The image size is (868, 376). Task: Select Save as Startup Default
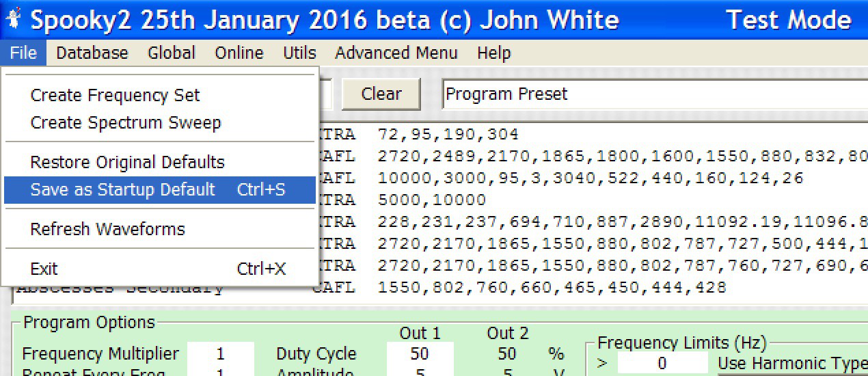[x=160, y=190]
